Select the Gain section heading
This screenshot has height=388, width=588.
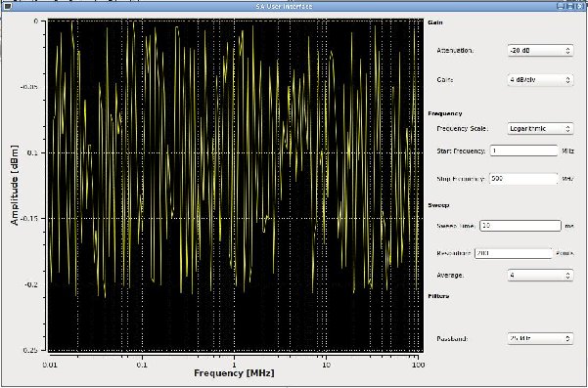pyautogui.click(x=435, y=22)
